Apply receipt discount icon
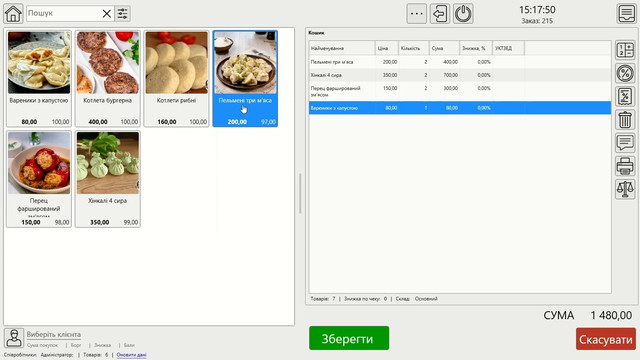 tap(625, 97)
